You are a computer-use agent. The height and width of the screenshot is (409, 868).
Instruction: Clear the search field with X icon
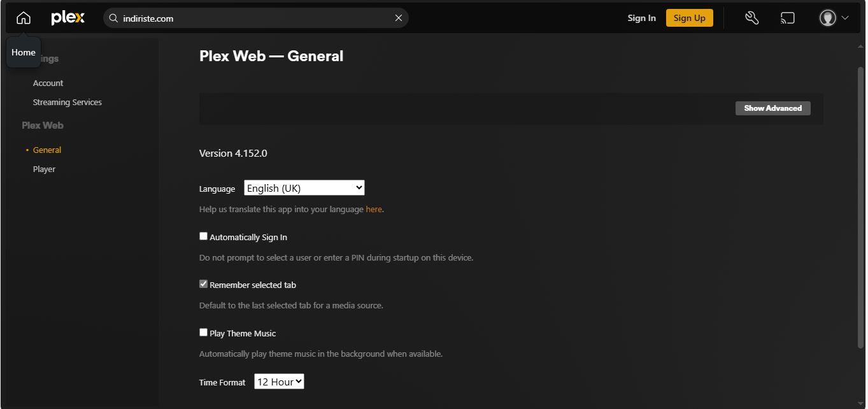tap(399, 18)
